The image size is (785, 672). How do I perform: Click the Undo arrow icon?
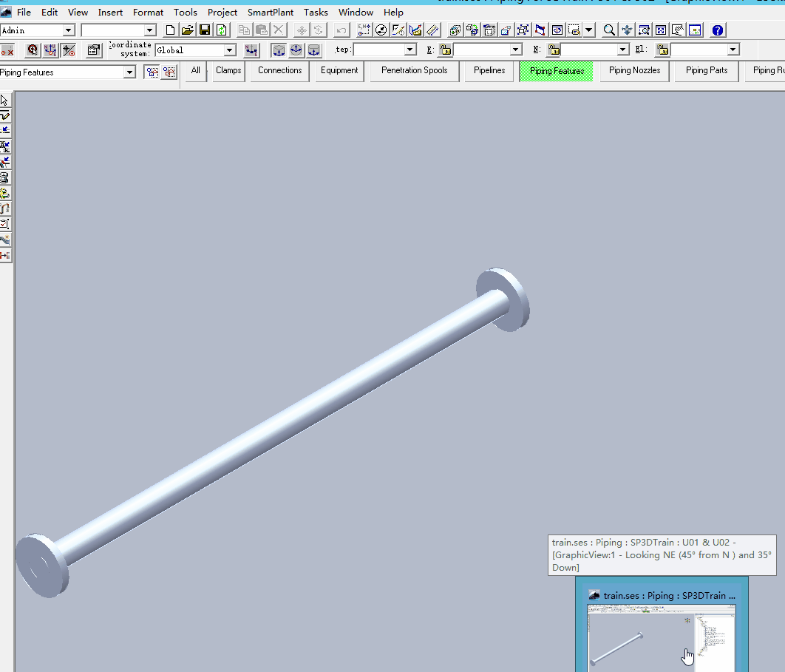(x=341, y=30)
